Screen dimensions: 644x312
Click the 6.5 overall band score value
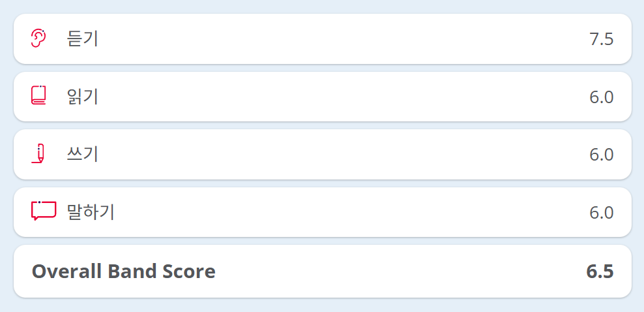600,272
